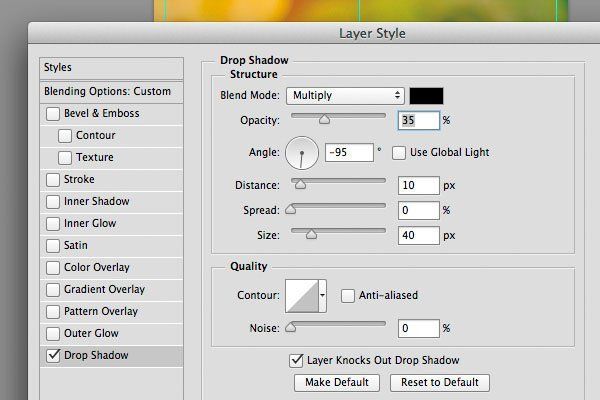
Task: Select the Gradient Overlay effect label
Action: pos(104,289)
